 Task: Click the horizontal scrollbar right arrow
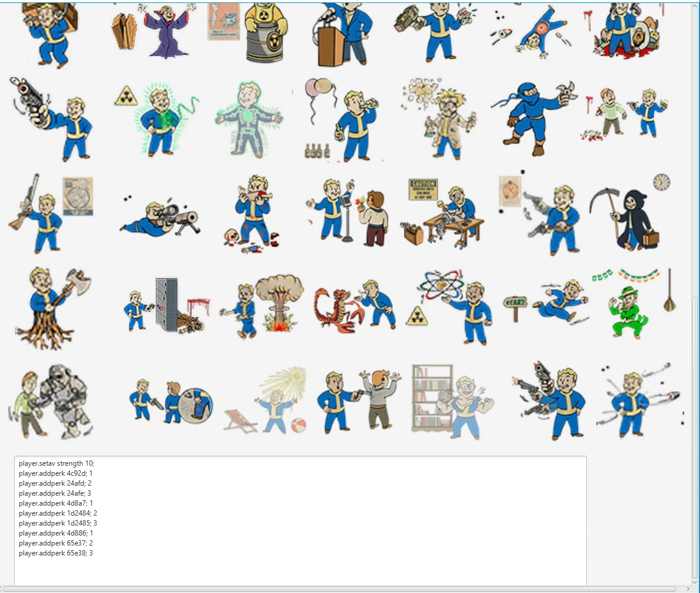pyautogui.click(x=688, y=589)
